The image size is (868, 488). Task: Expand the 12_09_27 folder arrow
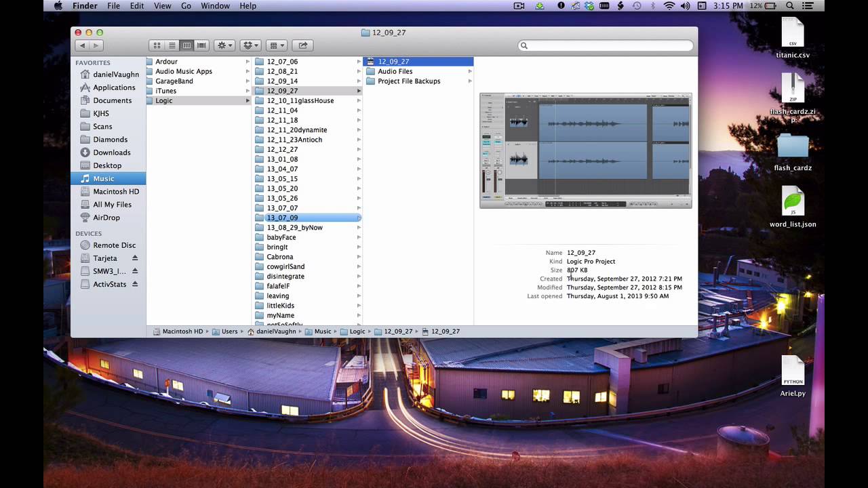pyautogui.click(x=359, y=91)
